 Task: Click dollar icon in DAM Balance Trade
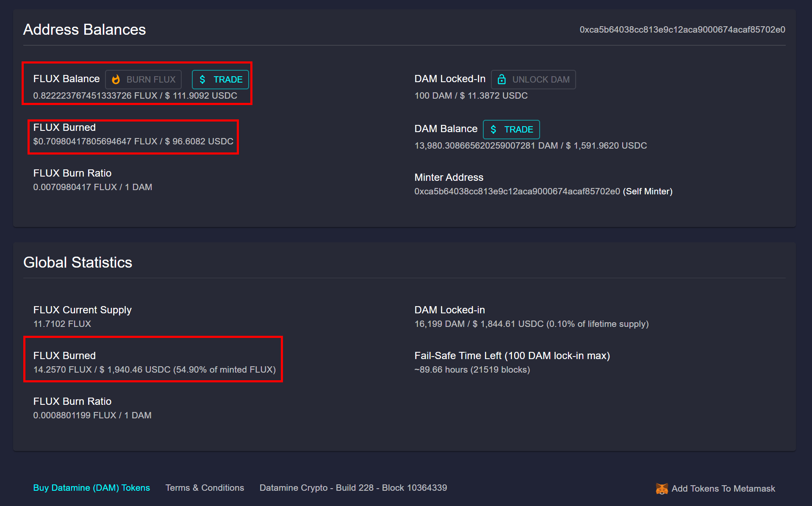493,130
